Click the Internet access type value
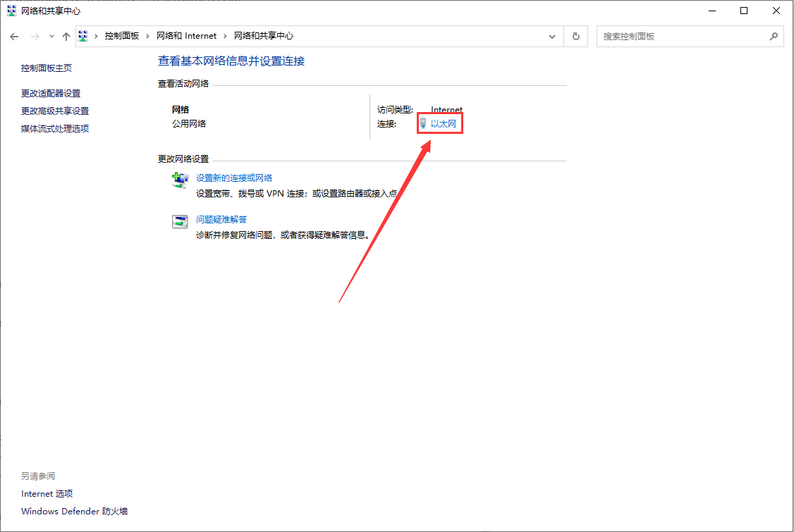The width and height of the screenshot is (794, 532). 446,109
